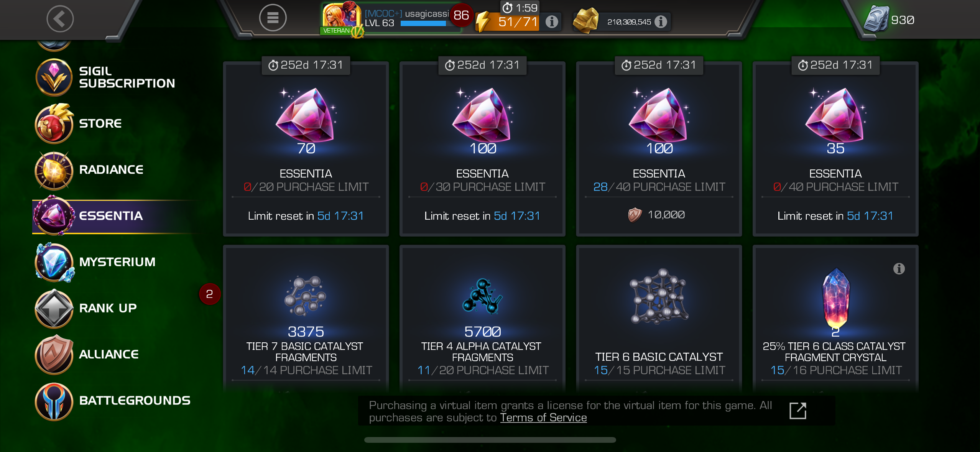Show info for Tier 6 class catalyst crystal
Image resolution: width=980 pixels, height=452 pixels.
[899, 269]
